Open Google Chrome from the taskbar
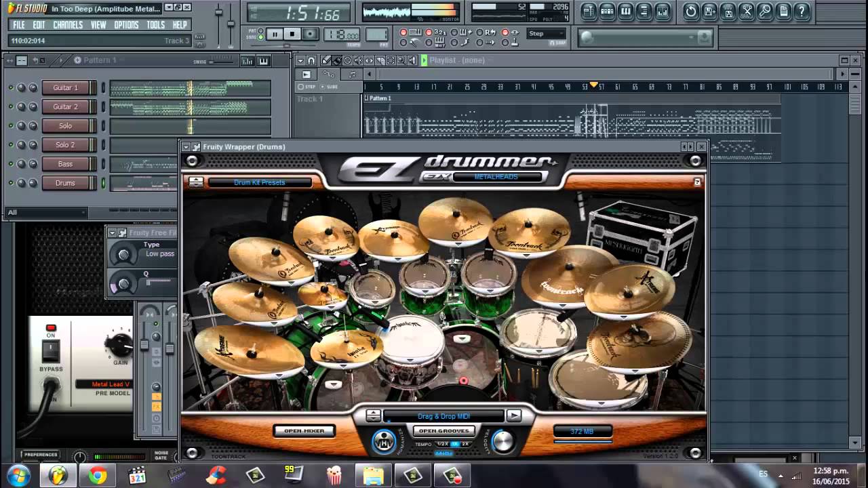 coord(97,476)
